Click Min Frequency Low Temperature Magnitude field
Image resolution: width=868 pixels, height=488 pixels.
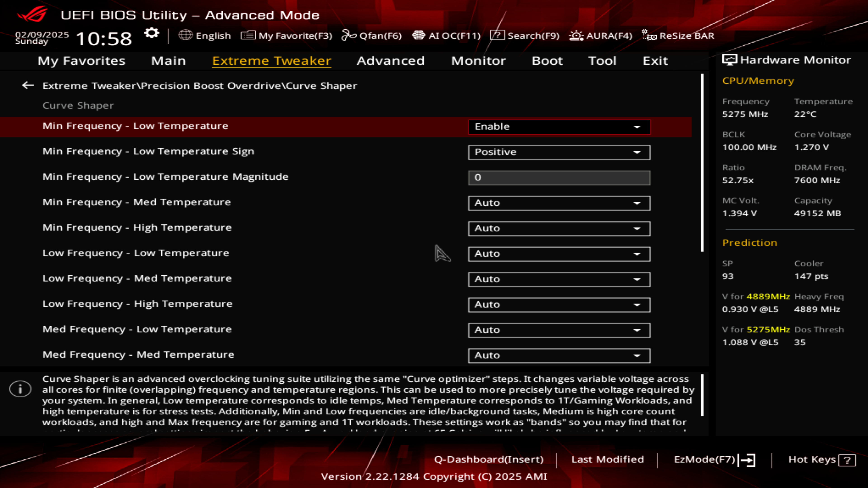[x=559, y=177]
